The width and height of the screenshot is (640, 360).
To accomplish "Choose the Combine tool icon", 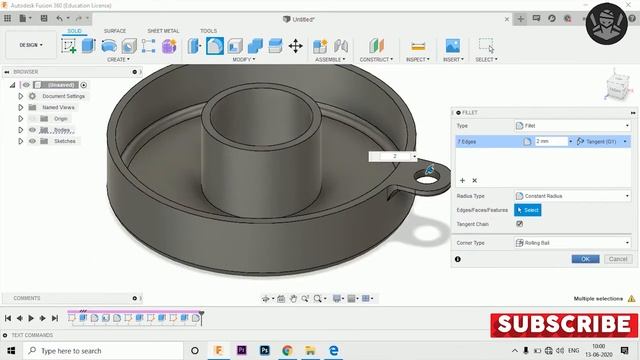I will 256,46.
